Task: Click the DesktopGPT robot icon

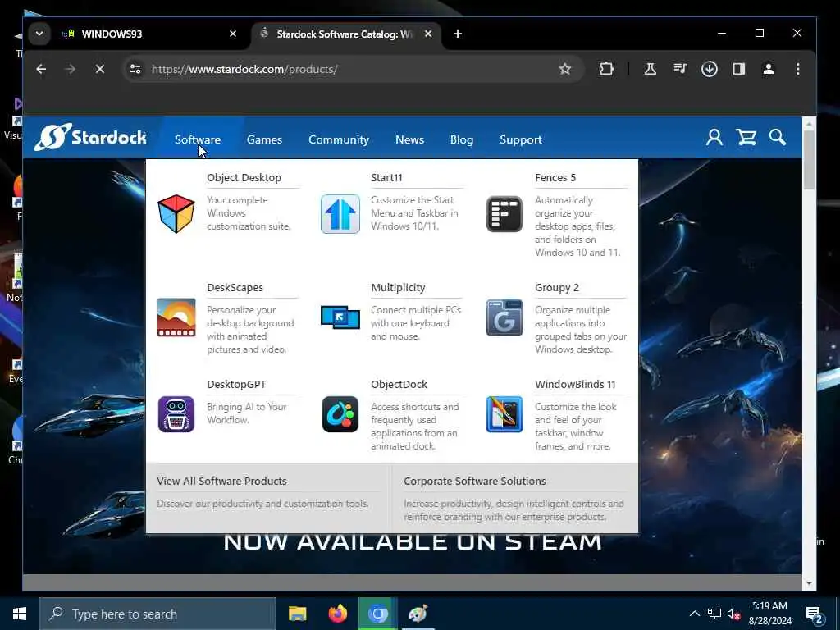Action: pyautogui.click(x=176, y=414)
